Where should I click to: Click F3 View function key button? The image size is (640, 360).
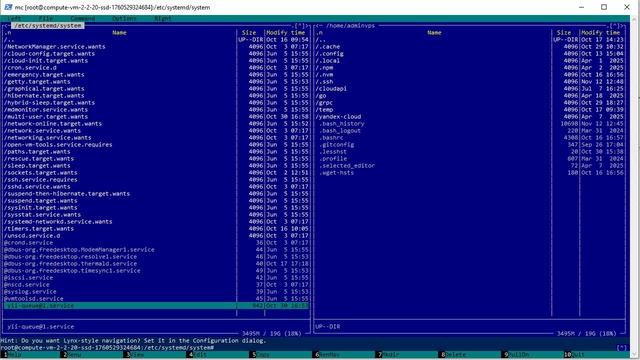(137, 355)
